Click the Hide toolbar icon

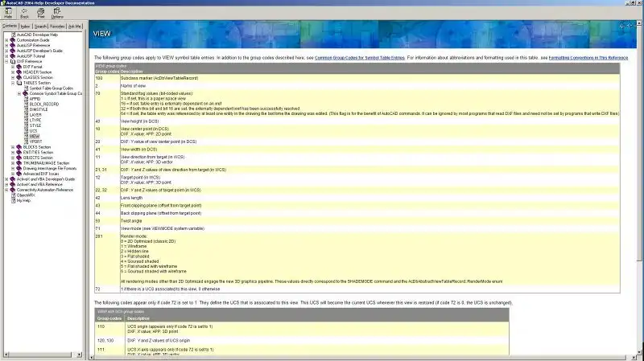tap(8, 13)
